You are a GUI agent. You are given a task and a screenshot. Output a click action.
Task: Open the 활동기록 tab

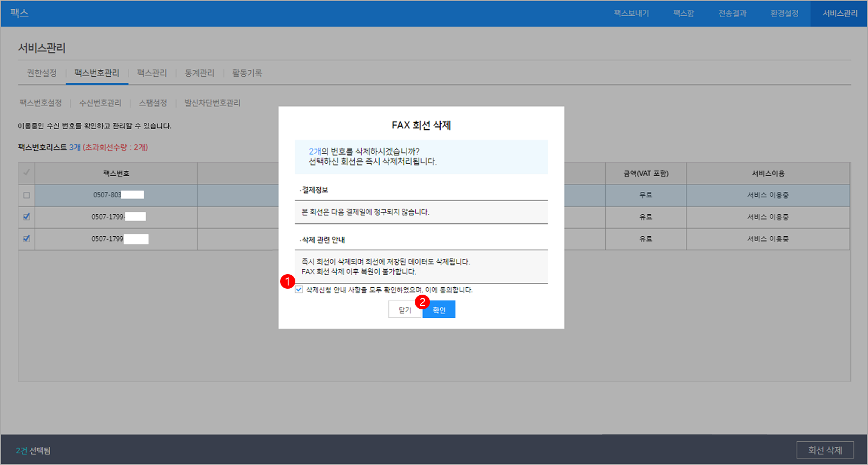(x=247, y=73)
